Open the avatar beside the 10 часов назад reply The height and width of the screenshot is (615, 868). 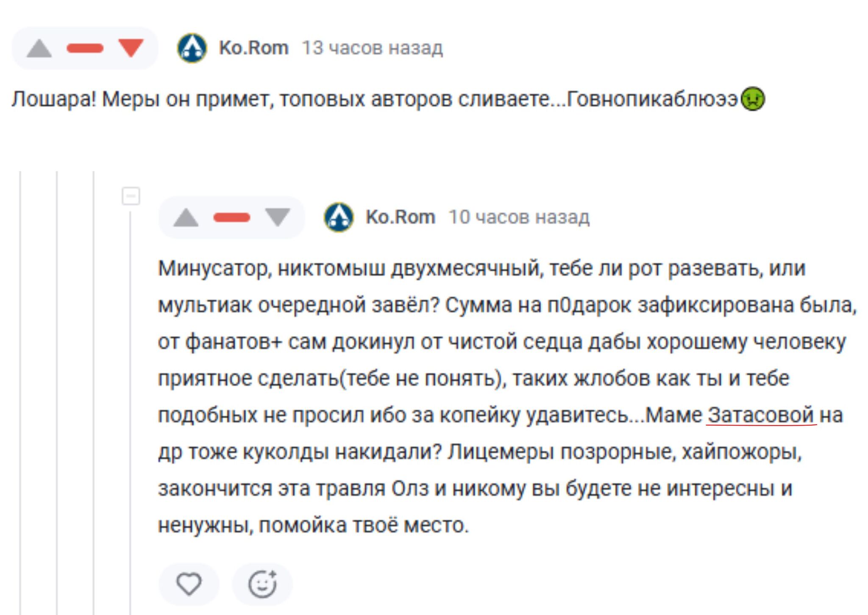point(339,217)
